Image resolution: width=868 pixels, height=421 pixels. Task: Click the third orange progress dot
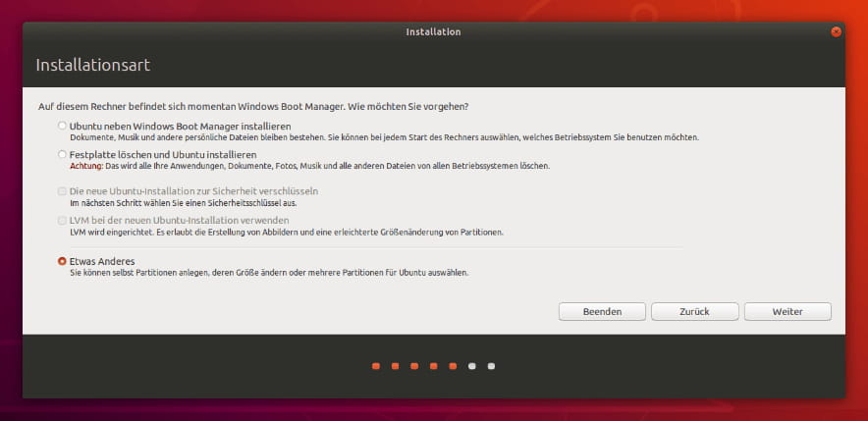[x=414, y=366]
